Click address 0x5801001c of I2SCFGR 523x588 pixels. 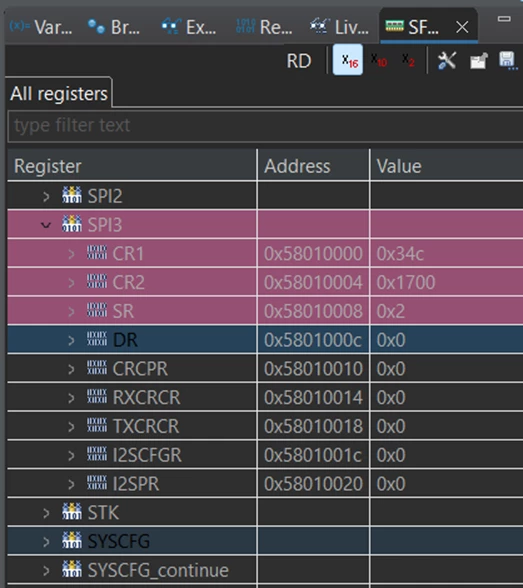pyautogui.click(x=313, y=455)
